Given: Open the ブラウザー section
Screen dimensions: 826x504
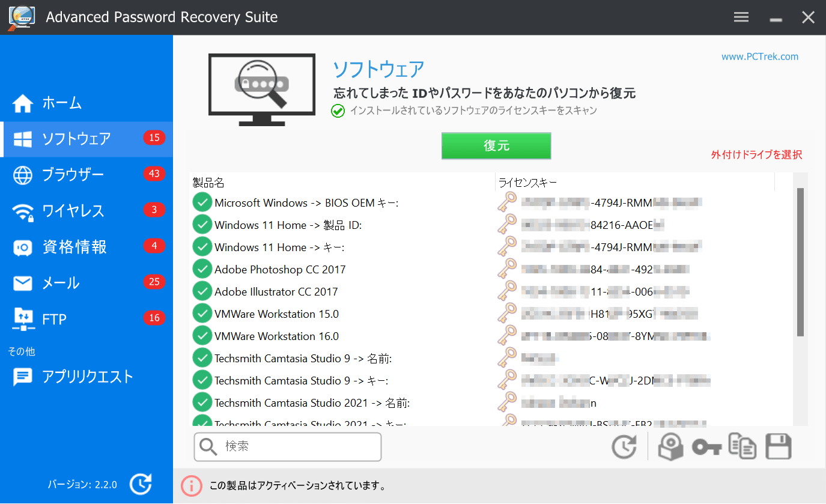Looking at the screenshot, I should tap(87, 175).
